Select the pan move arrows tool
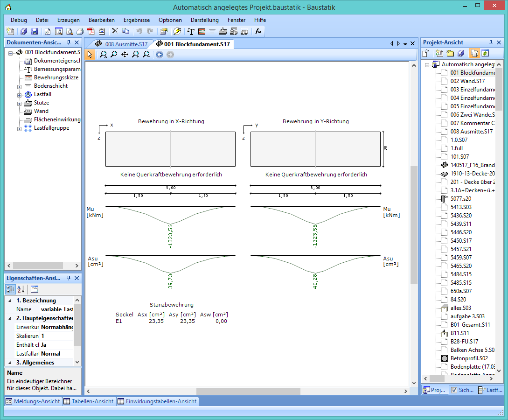Viewport: 508px width, 420px height. (125, 55)
